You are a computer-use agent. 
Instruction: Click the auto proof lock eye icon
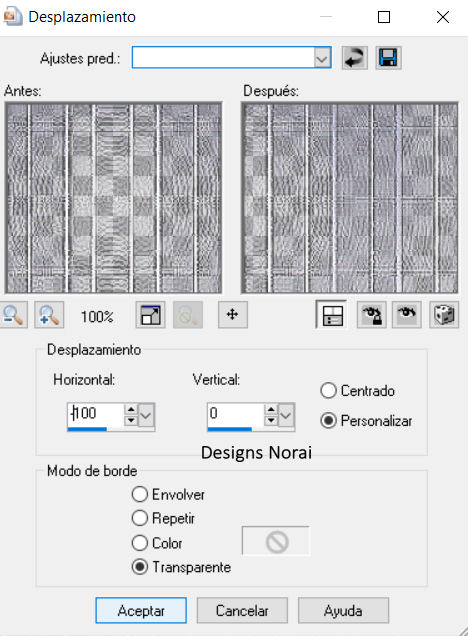(371, 315)
